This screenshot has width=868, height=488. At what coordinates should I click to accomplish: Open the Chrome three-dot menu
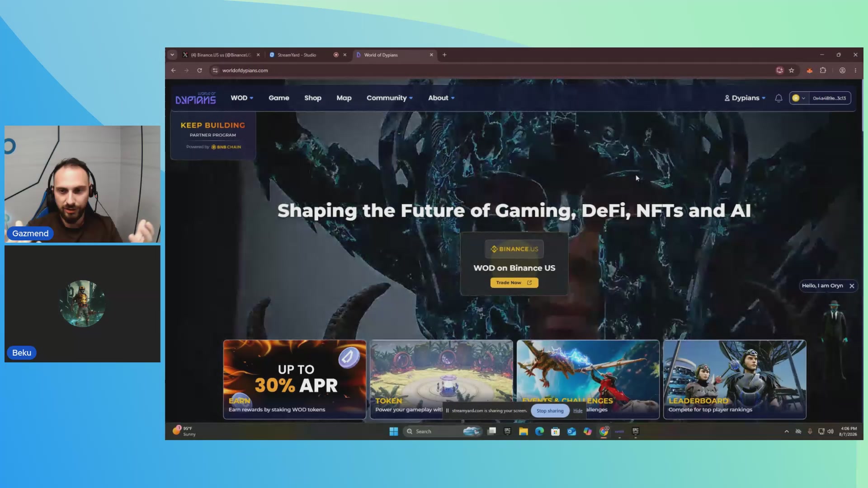click(855, 70)
